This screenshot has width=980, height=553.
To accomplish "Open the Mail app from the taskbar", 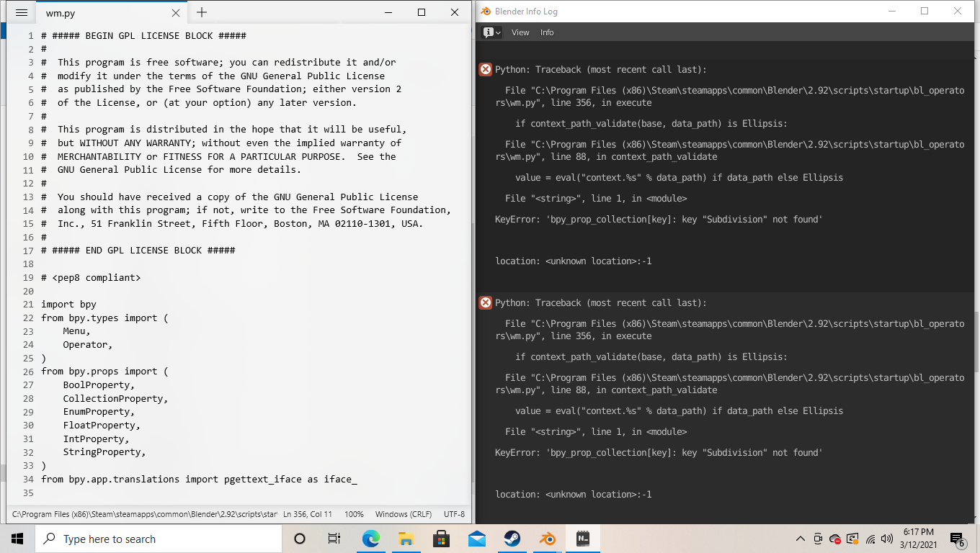I will click(x=476, y=539).
